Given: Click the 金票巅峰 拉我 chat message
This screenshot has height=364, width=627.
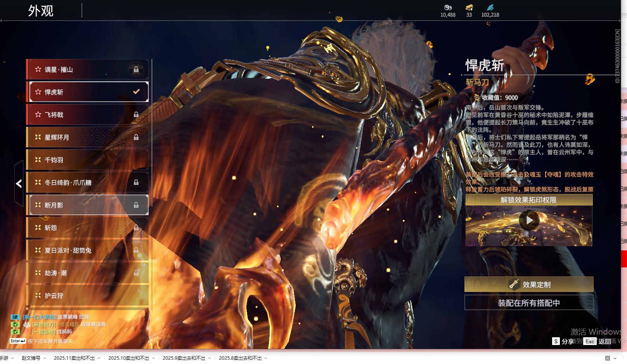Looking at the screenshot, I should (x=73, y=317).
